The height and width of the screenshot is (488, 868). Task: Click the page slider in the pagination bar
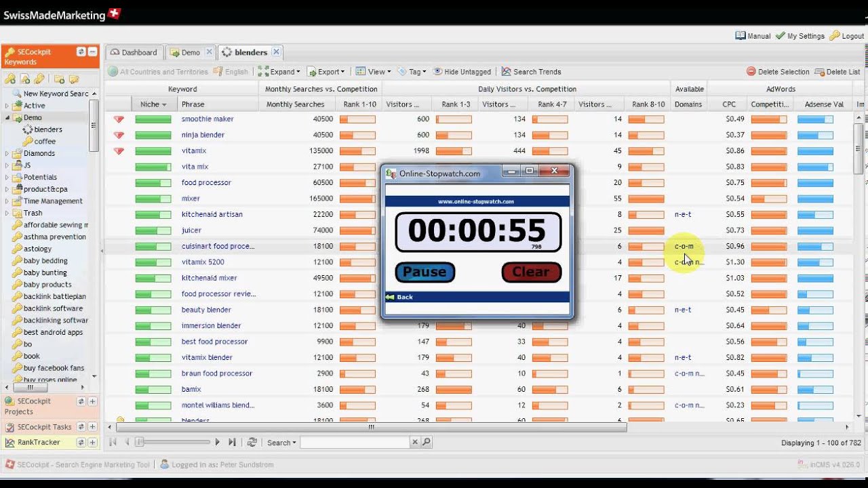tap(140, 442)
